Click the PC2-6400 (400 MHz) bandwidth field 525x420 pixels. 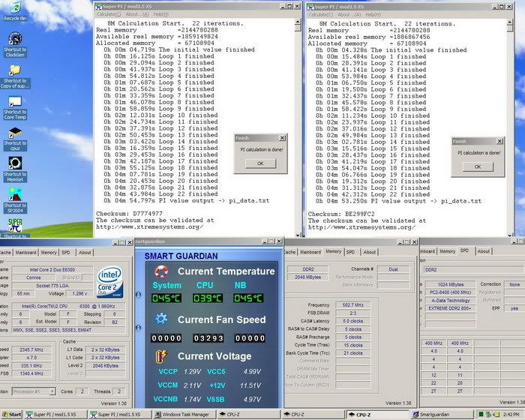coord(450,292)
